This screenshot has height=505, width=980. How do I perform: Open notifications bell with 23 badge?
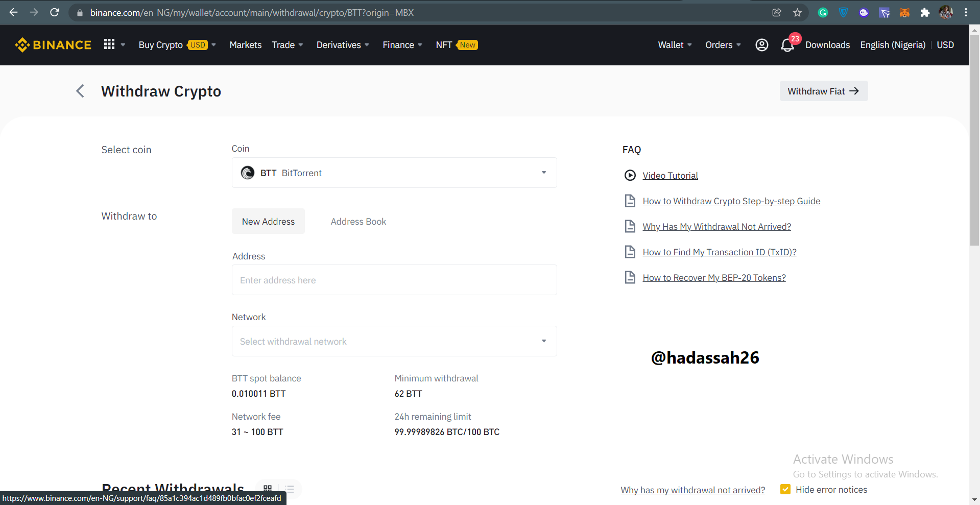[787, 45]
